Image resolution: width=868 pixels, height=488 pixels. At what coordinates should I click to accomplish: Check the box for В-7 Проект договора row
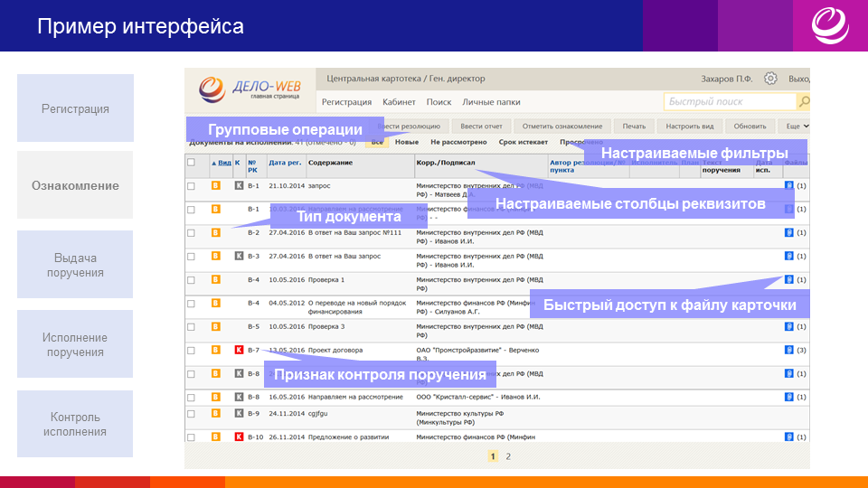tap(191, 351)
